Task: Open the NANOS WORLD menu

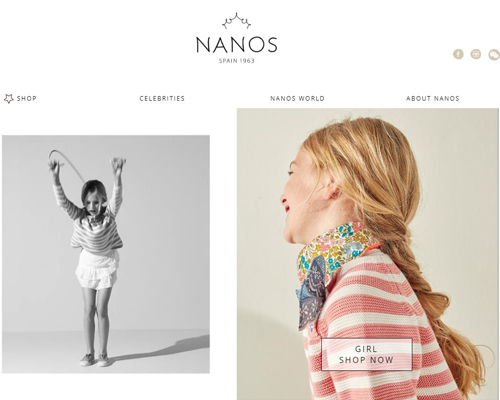Action: (297, 99)
